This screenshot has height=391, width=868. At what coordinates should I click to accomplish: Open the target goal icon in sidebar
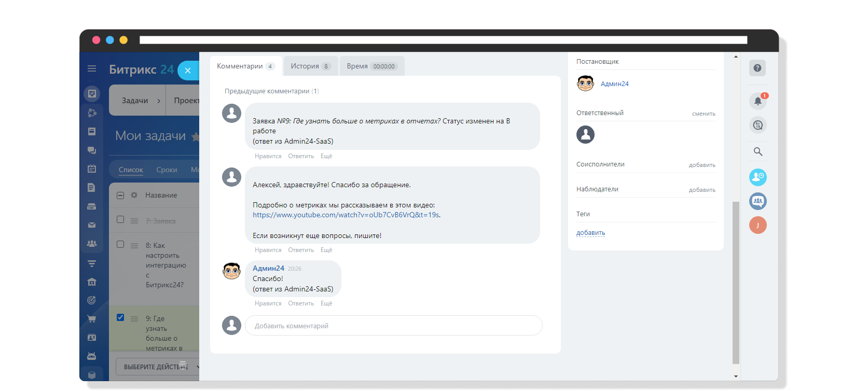pyautogui.click(x=92, y=300)
